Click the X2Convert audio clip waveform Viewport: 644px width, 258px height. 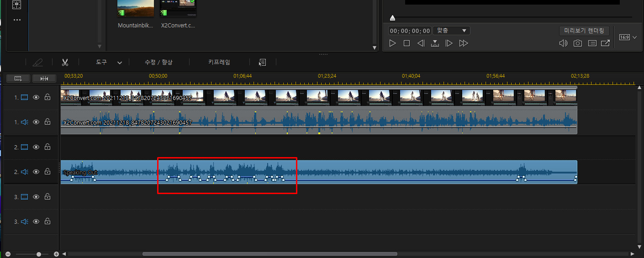pyautogui.click(x=319, y=121)
